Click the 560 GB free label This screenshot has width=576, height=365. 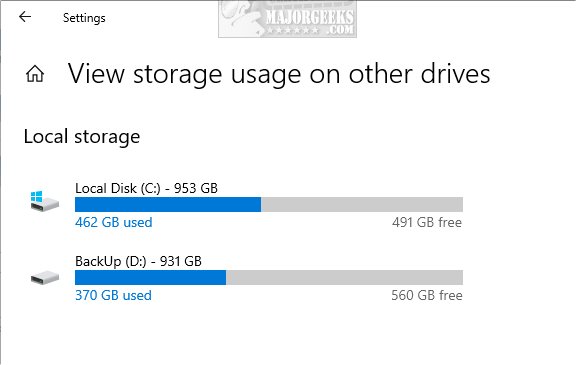426,295
